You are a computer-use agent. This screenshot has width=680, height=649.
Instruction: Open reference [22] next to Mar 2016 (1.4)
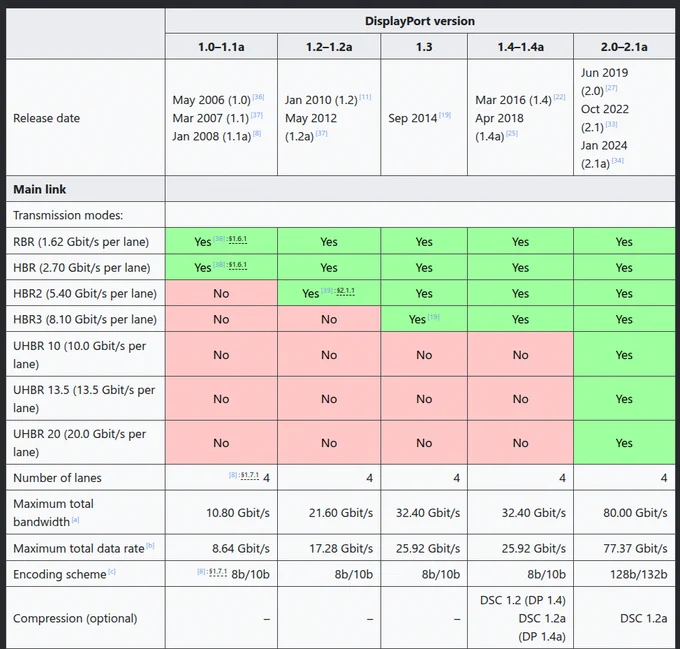559,97
